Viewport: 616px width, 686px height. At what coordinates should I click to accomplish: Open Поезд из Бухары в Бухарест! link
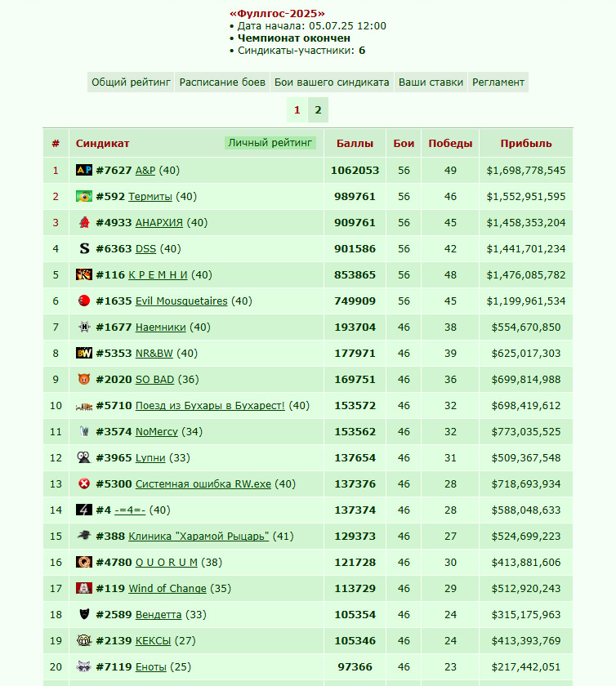point(210,406)
